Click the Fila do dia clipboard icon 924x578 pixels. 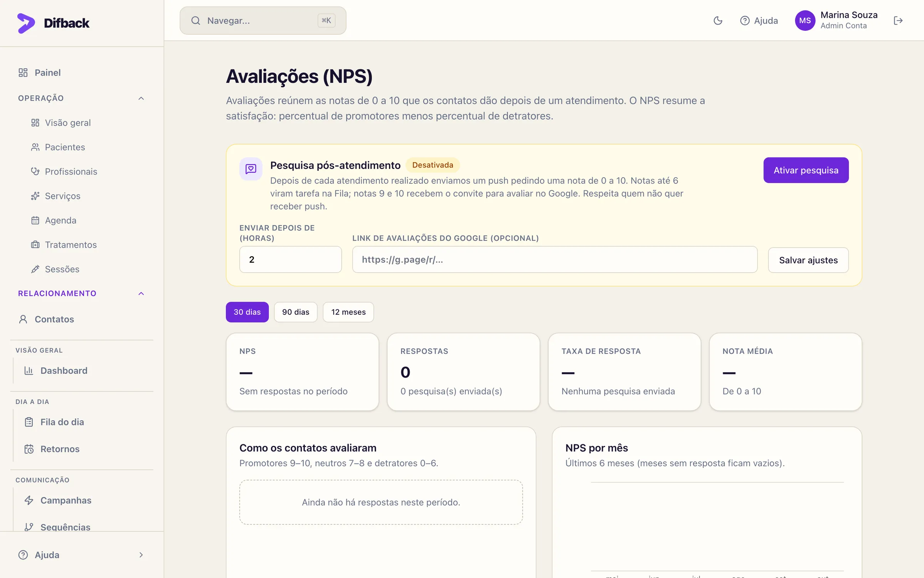29,422
